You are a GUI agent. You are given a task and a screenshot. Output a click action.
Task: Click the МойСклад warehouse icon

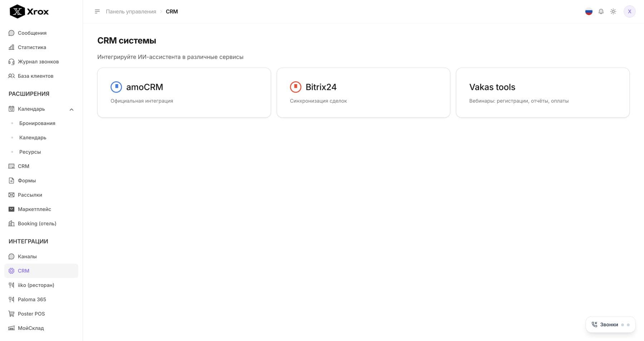(11, 328)
